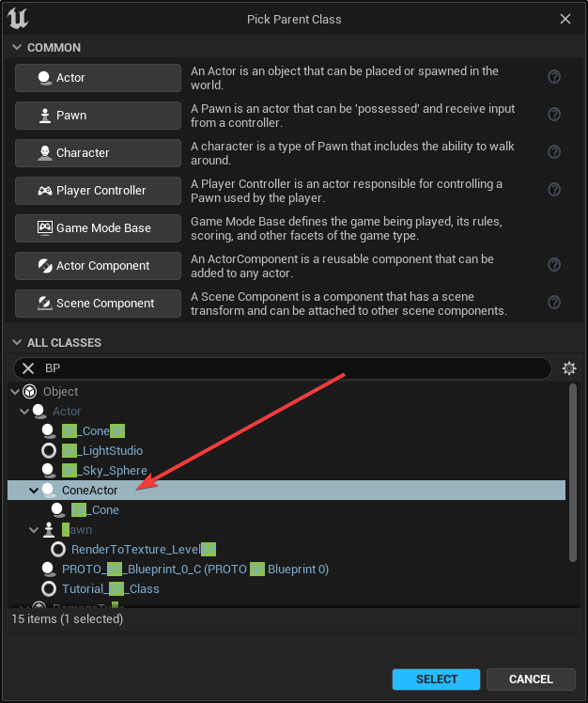The height and width of the screenshot is (703, 588).
Task: Select Sky_Sphere blueprint in class tree
Action: pos(104,470)
